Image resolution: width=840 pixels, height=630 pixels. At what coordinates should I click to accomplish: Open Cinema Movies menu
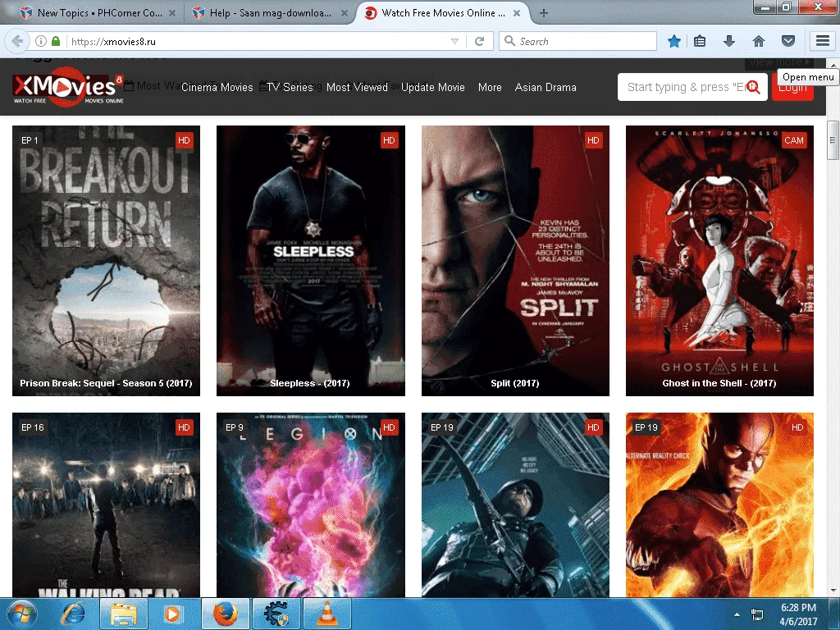coord(217,87)
